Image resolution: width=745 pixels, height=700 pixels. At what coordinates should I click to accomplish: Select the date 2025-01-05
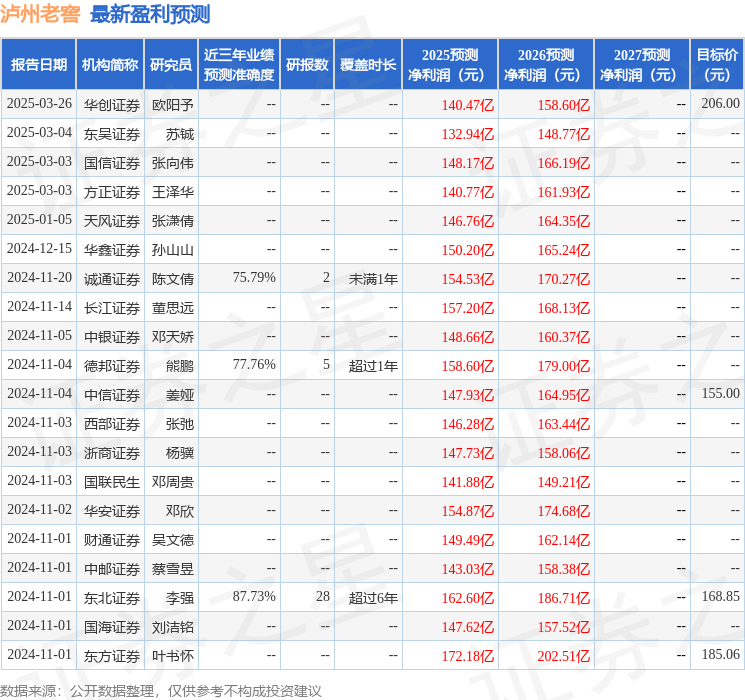(x=39, y=220)
